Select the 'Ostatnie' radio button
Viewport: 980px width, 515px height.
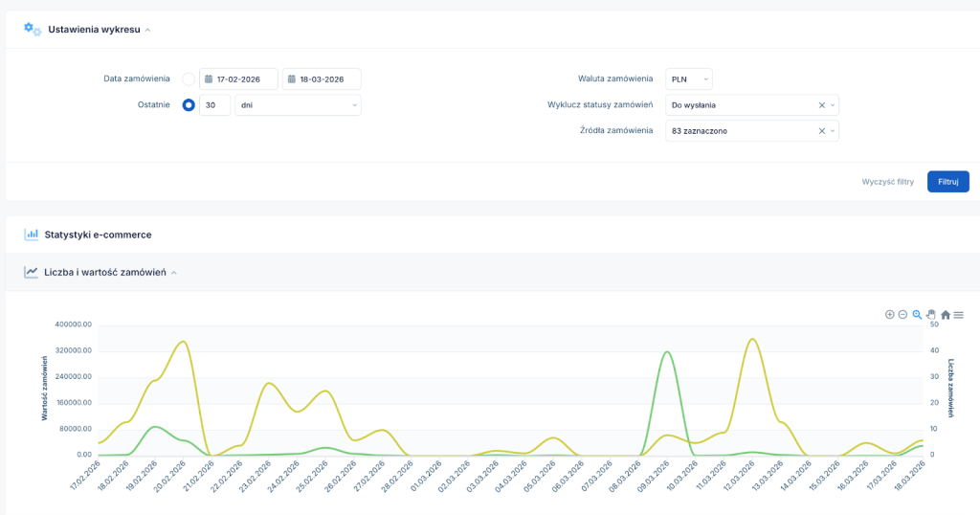point(189,105)
